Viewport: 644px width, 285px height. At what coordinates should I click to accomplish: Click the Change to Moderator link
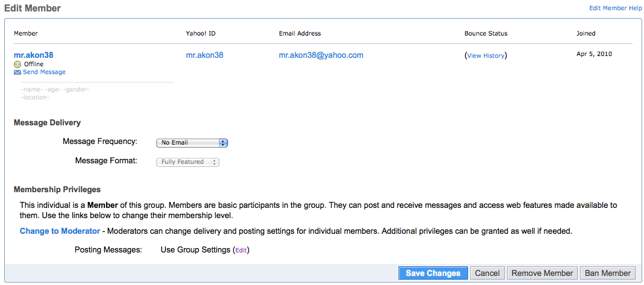[x=60, y=231]
